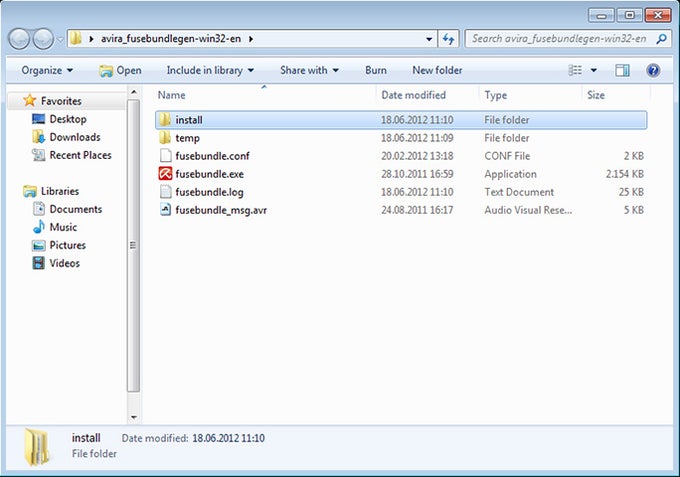Screen dimensions: 680x477
Task: Click the Avira fusebundle.exe application icon
Action: (165, 174)
